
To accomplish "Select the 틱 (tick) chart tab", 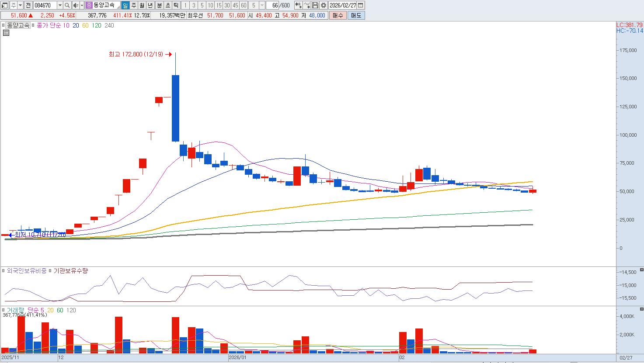I will 176,5.
